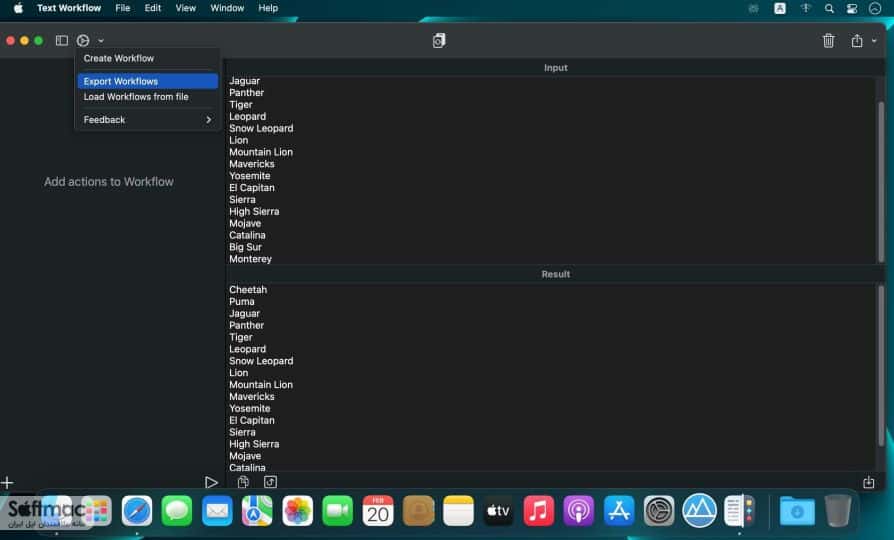
Task: Open Text Workflow app icon in dock
Action: click(740, 510)
